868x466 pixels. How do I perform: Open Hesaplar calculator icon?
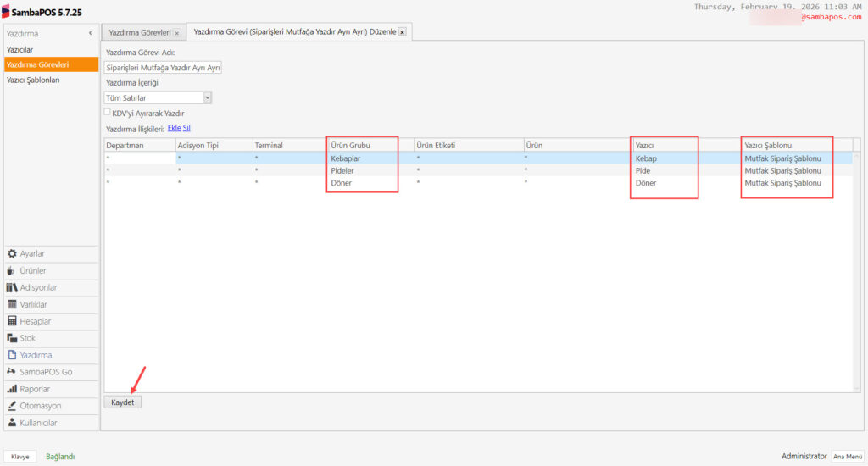tap(12, 321)
